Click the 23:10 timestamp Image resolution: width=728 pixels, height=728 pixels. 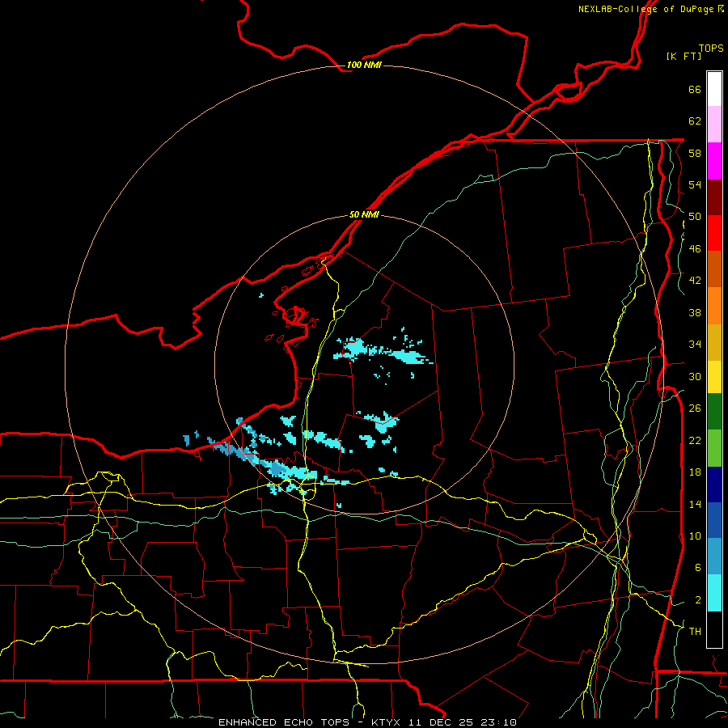pos(498,722)
